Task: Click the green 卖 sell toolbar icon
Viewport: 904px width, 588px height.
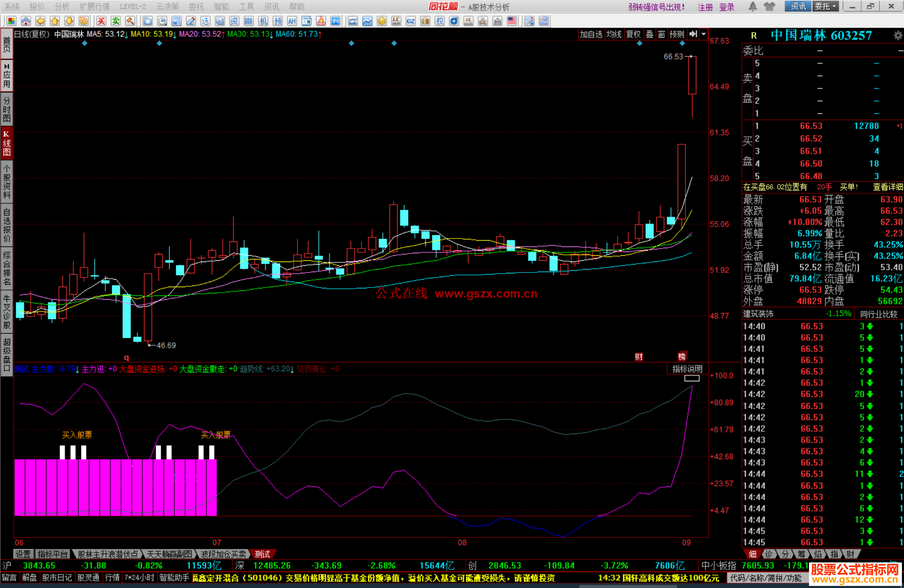Action: [x=116, y=21]
